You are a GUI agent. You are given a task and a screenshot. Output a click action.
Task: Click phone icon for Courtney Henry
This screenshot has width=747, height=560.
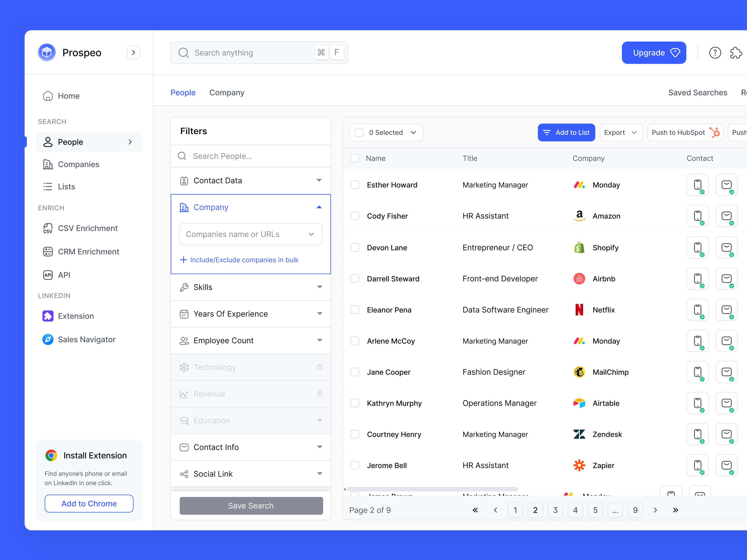coord(698,434)
